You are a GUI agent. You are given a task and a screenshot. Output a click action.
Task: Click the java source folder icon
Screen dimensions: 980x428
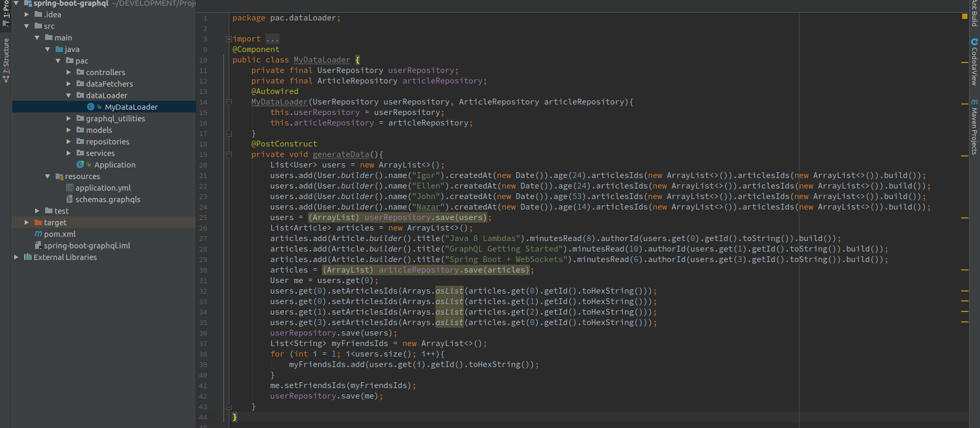click(x=59, y=49)
